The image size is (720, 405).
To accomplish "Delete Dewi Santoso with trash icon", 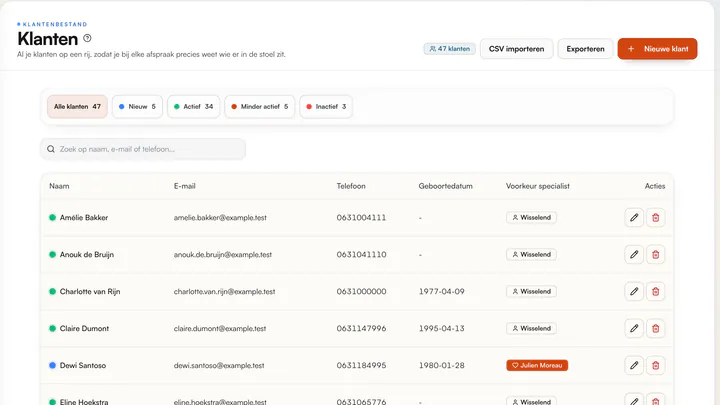I will (x=655, y=366).
